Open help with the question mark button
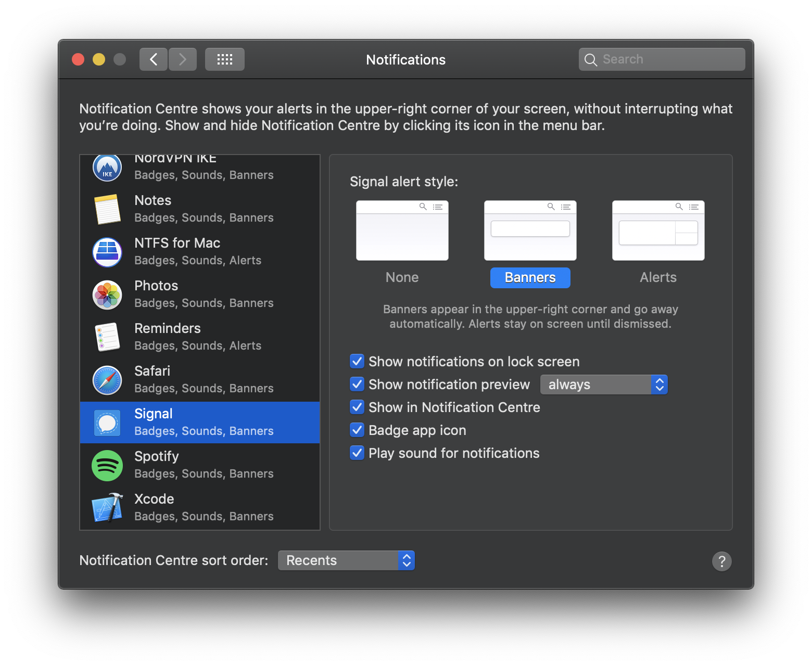Viewport: 812px width, 666px height. pyautogui.click(x=722, y=561)
